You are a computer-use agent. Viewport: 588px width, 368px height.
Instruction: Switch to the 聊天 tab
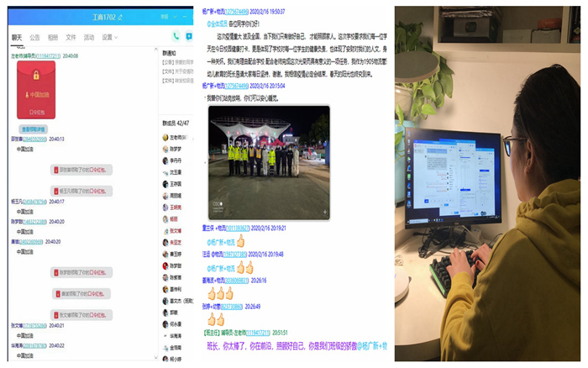click(x=17, y=37)
